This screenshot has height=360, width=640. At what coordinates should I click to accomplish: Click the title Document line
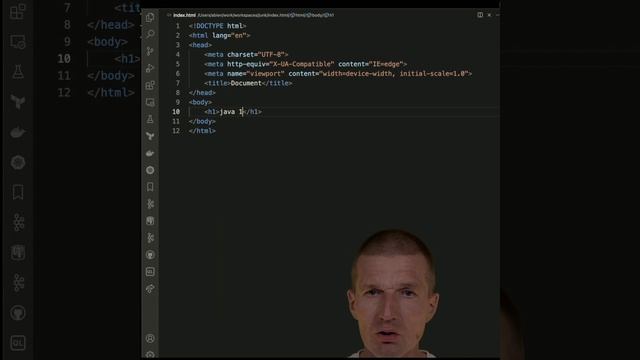(x=248, y=83)
